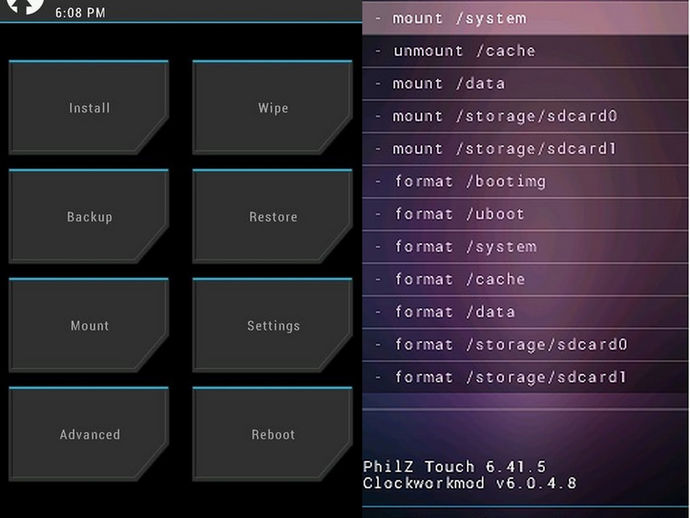Tap the Mount button in TWRP
The height and width of the screenshot is (518, 690).
pos(89,325)
